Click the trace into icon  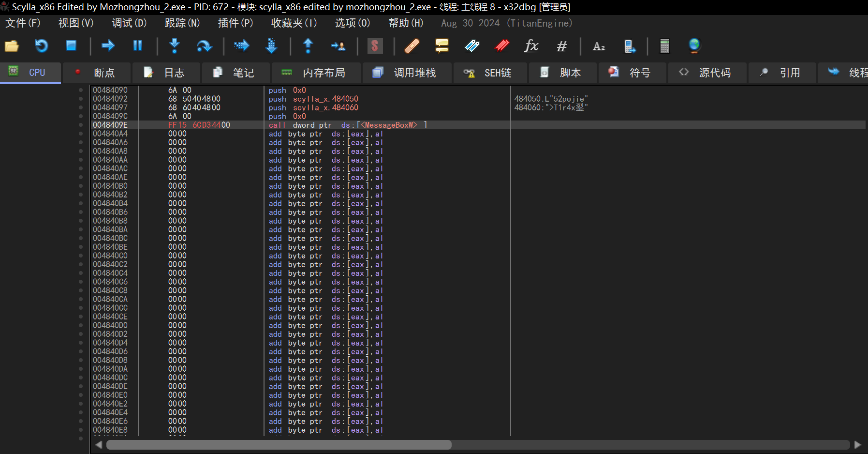[x=241, y=46]
